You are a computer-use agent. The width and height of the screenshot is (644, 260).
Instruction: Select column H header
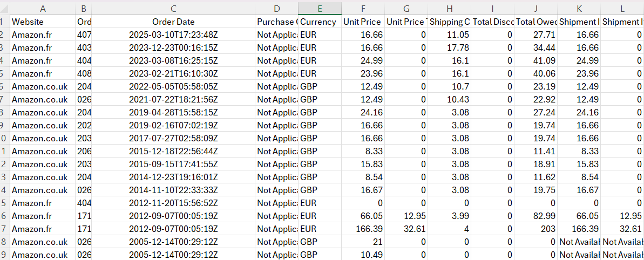pos(449,8)
